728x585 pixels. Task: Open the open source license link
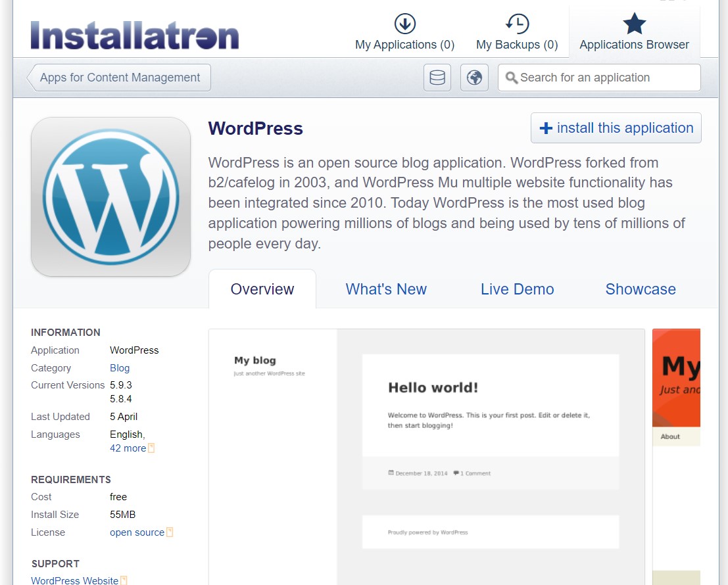(137, 532)
